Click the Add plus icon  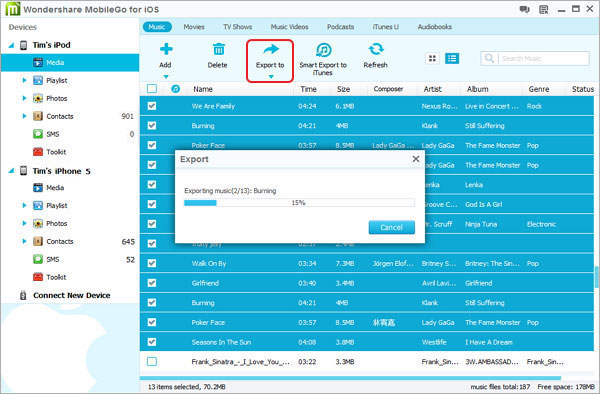(166, 49)
